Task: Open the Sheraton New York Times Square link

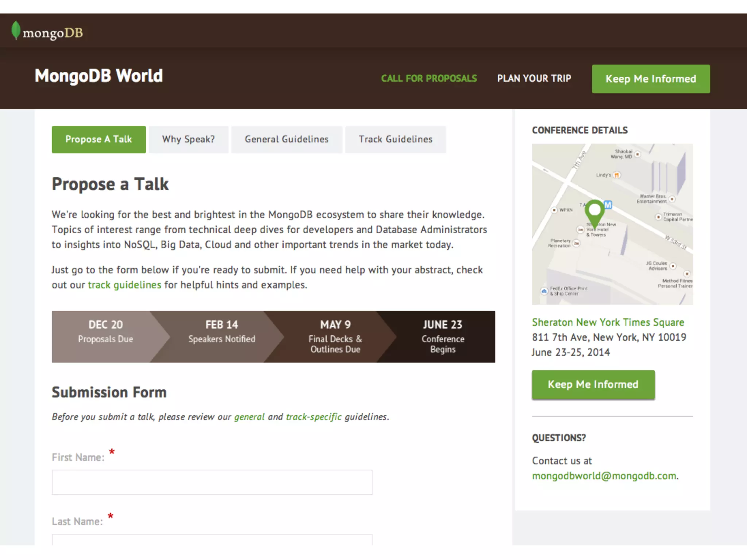Action: click(608, 322)
